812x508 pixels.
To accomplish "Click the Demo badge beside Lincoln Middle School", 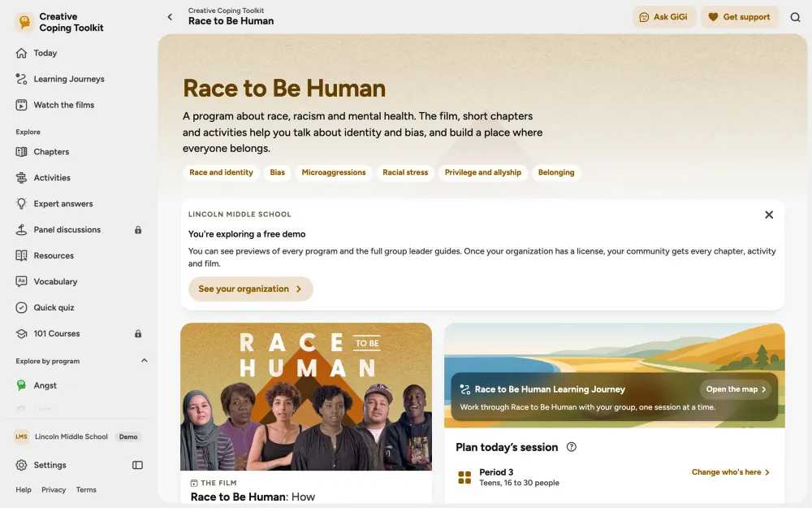I will pos(128,437).
